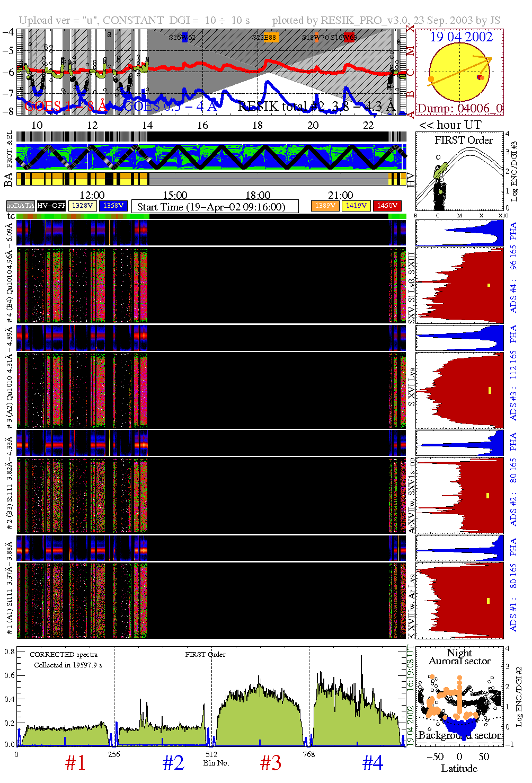
Task: Click the noDATA legend box
Action: pos(21,206)
